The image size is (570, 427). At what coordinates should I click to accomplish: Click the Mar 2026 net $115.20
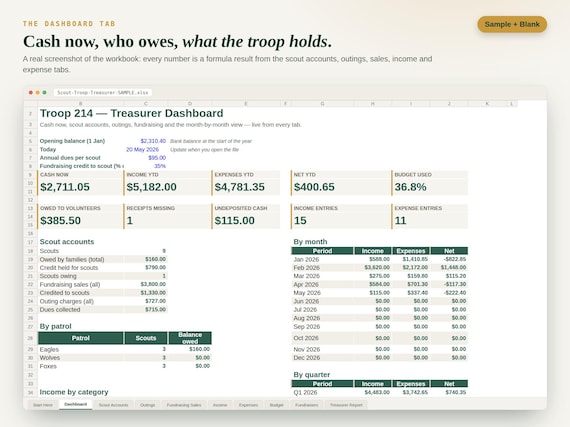tap(456, 276)
